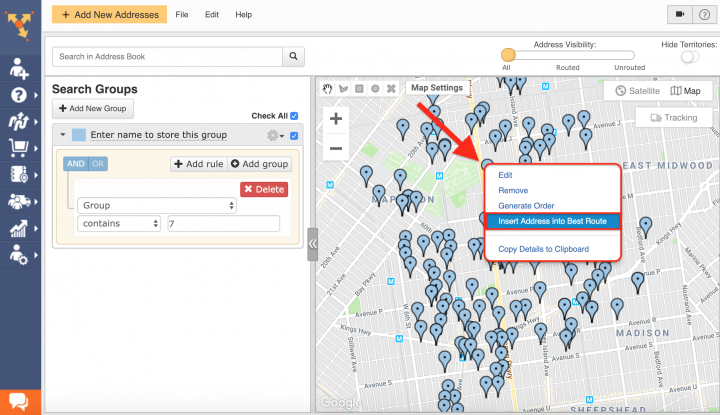Select the OR operator
The height and width of the screenshot is (415, 720).
[x=97, y=164]
